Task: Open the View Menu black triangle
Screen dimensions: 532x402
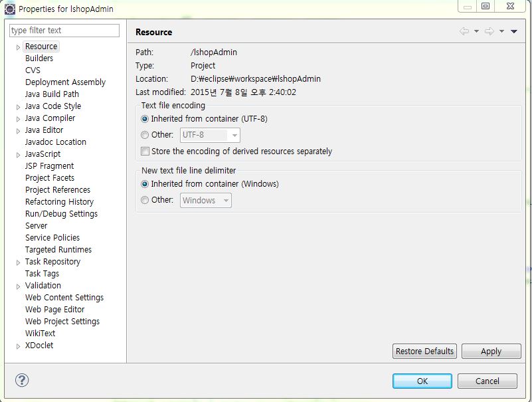Action: click(514, 32)
